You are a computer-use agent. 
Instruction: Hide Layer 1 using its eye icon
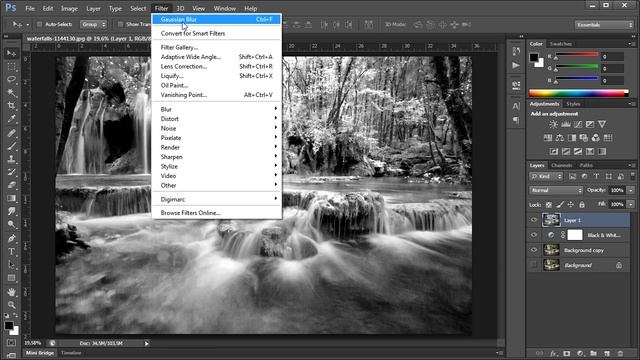click(534, 220)
